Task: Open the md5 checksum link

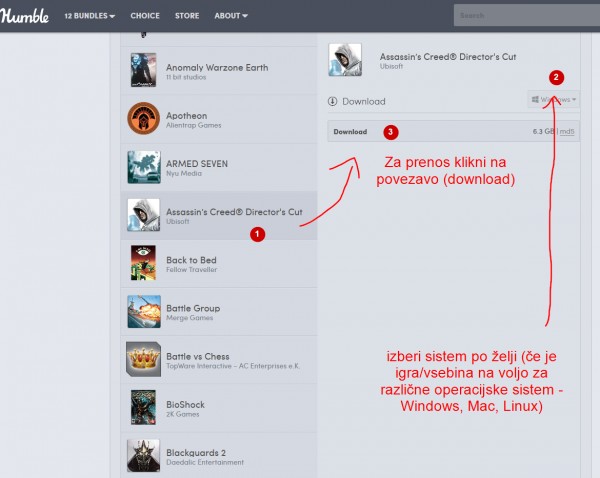Action: (x=567, y=132)
